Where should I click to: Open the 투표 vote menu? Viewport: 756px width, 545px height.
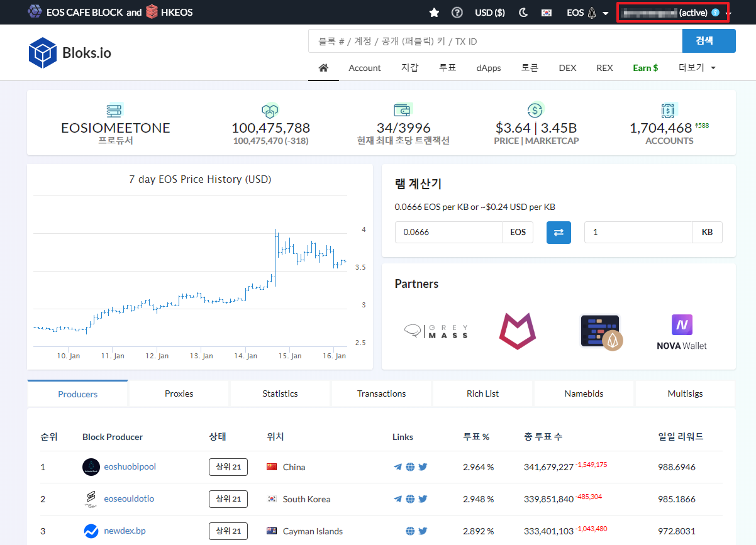pos(447,68)
